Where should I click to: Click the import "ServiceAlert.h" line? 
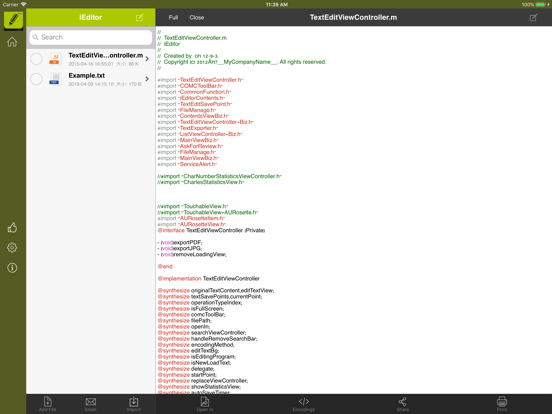point(187,164)
